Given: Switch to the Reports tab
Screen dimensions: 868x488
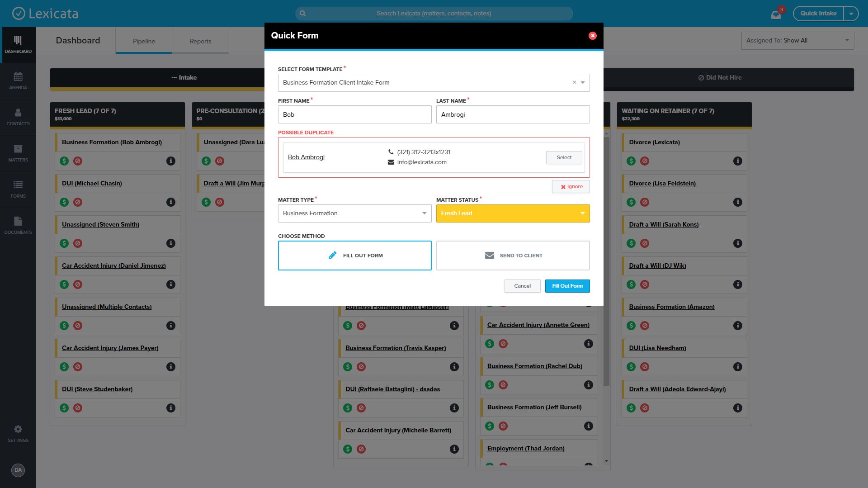Looking at the screenshot, I should [200, 41].
